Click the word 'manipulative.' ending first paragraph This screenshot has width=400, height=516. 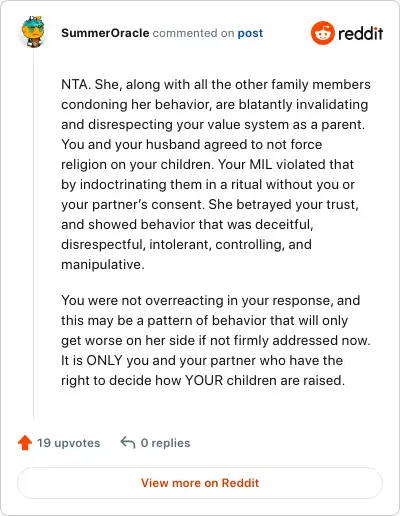pos(103,264)
